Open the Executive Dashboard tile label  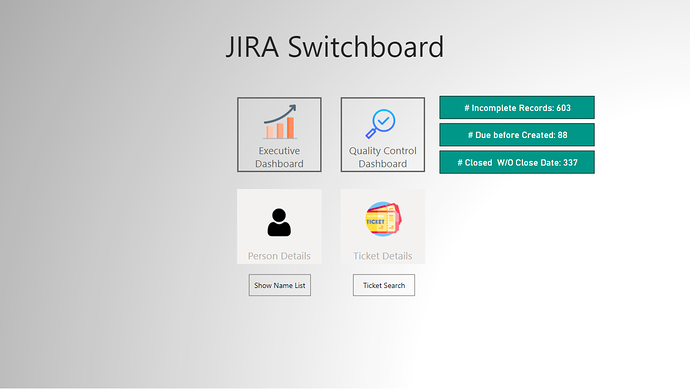pyautogui.click(x=279, y=157)
